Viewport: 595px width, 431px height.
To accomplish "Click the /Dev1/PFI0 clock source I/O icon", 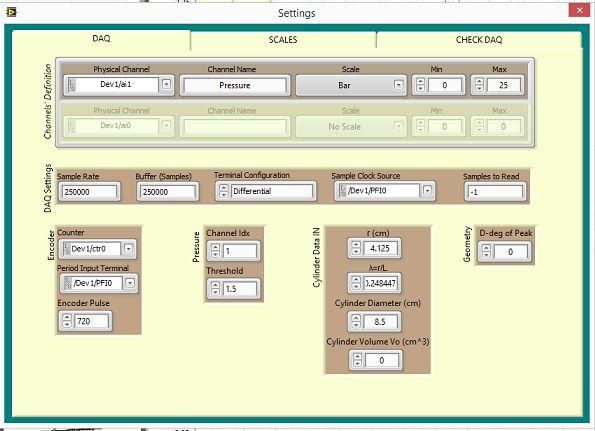I will pos(343,191).
